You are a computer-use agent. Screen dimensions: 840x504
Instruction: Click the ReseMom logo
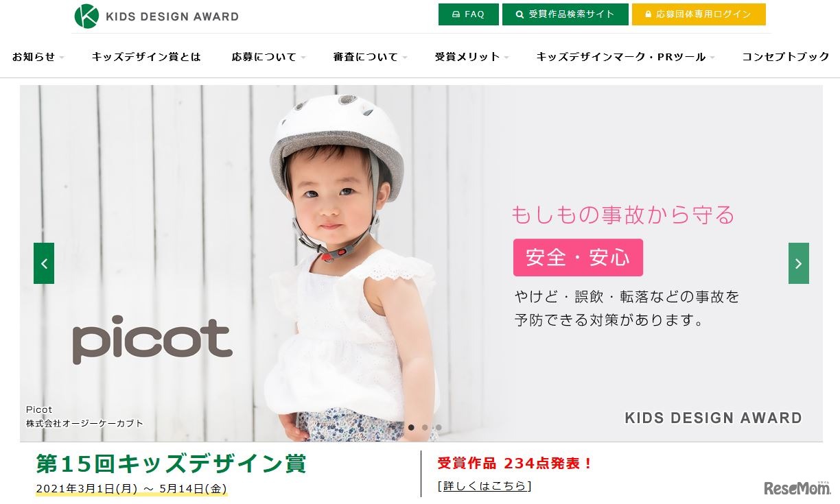click(797, 488)
